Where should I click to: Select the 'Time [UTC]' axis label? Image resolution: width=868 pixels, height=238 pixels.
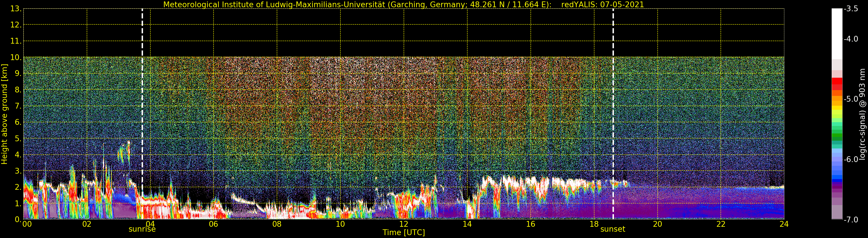click(403, 233)
